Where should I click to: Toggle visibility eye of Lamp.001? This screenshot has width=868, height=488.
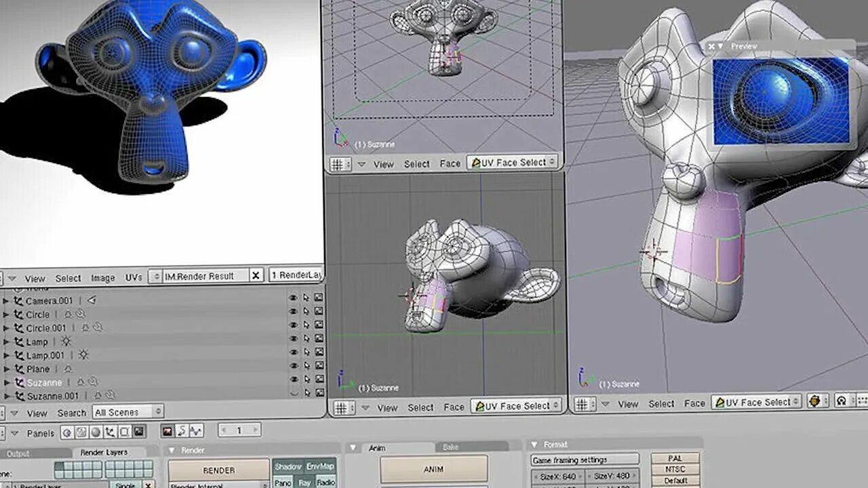point(294,352)
